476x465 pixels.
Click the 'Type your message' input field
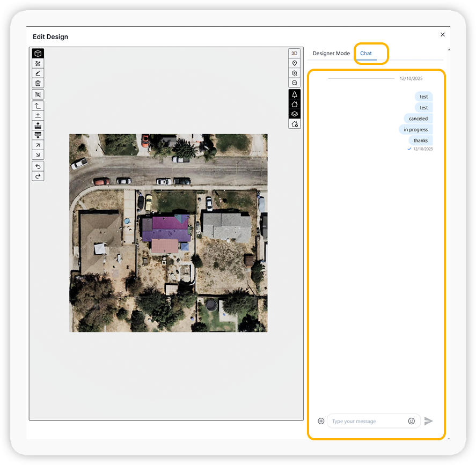pyautogui.click(x=365, y=421)
